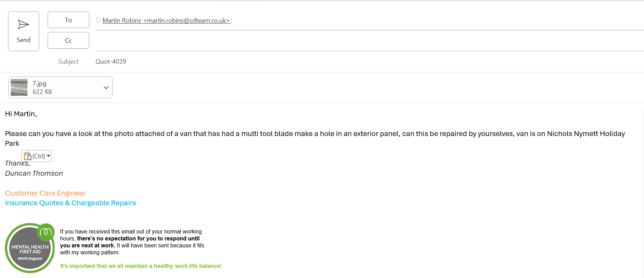Click the Send paper plane icon
644x278 pixels.
(23, 25)
